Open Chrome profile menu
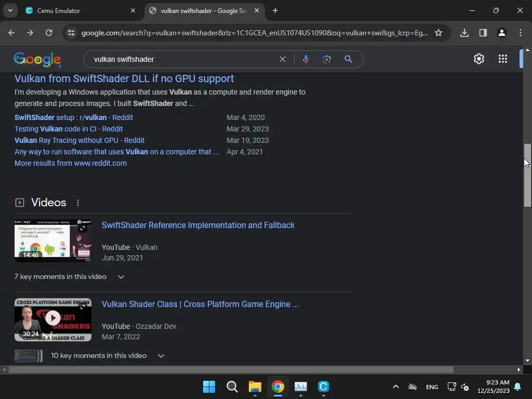Image resolution: width=532 pixels, height=399 pixels. (x=502, y=33)
